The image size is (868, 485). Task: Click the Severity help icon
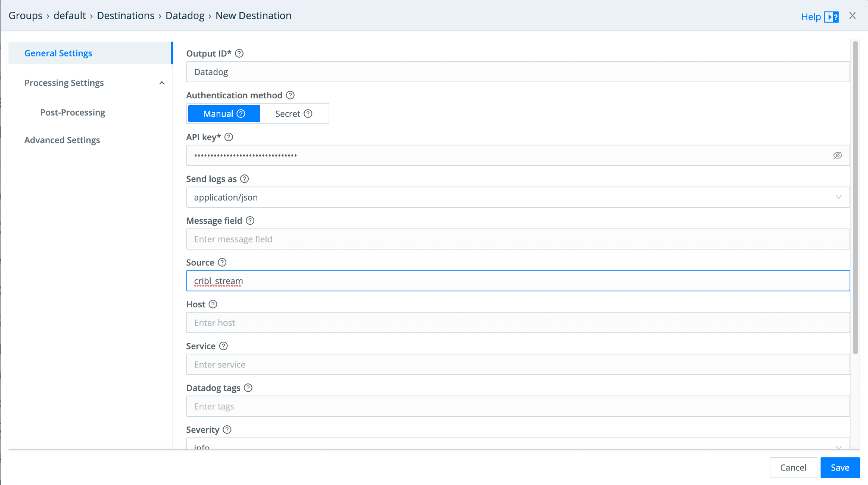(x=227, y=429)
